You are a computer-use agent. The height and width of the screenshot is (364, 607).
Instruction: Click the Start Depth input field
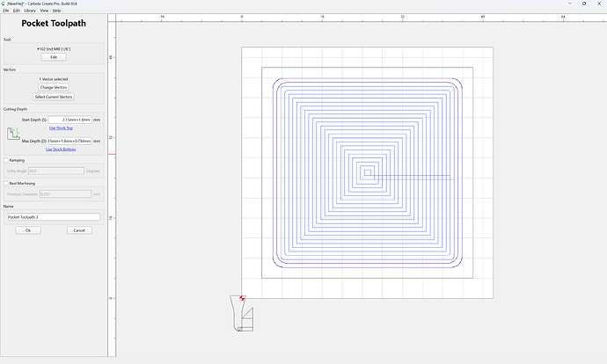(70, 120)
